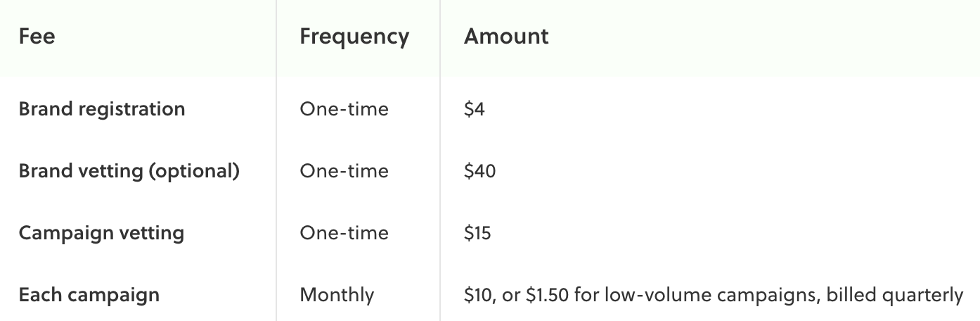Screen dimensions: 980x321
Task: Click the $4 amount
Action: 474,109
